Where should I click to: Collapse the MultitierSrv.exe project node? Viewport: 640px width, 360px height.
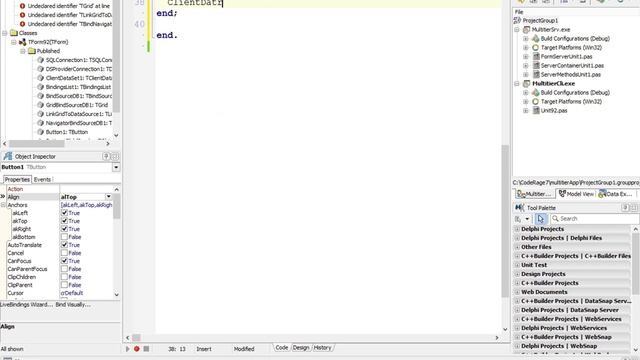(517, 29)
